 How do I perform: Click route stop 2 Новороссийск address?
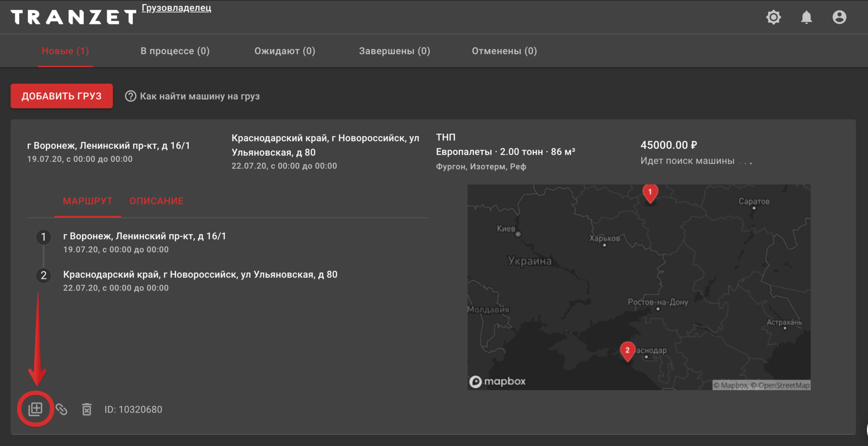[x=200, y=274]
